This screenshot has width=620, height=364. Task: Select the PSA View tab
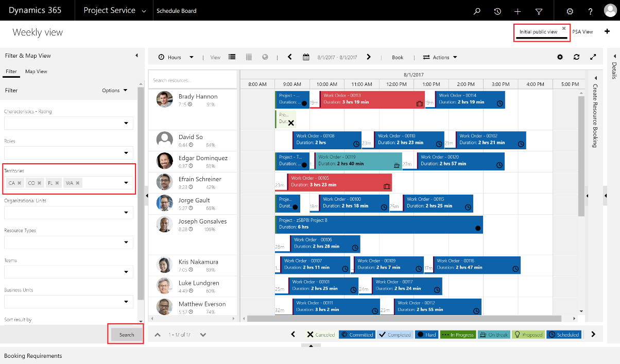582,32
